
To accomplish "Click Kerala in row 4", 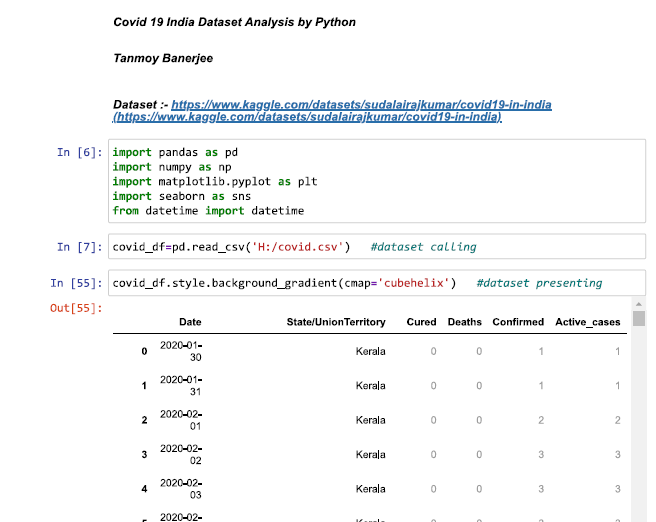I will [370, 489].
